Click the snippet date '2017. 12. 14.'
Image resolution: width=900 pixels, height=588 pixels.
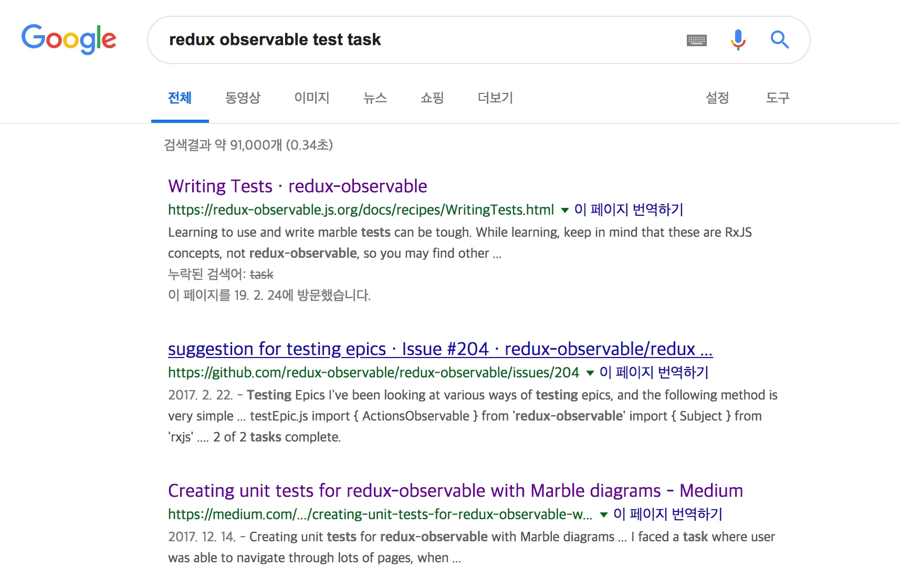click(202, 537)
